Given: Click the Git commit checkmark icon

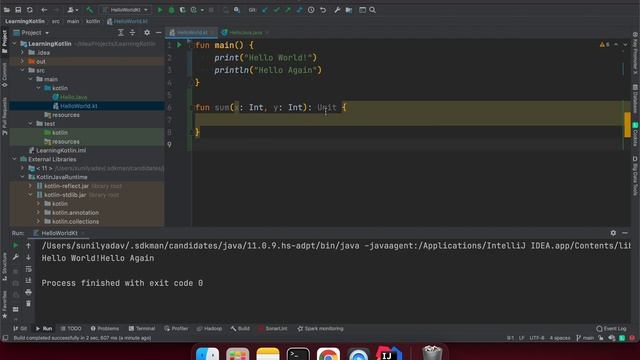Looking at the screenshot, I should [277, 10].
